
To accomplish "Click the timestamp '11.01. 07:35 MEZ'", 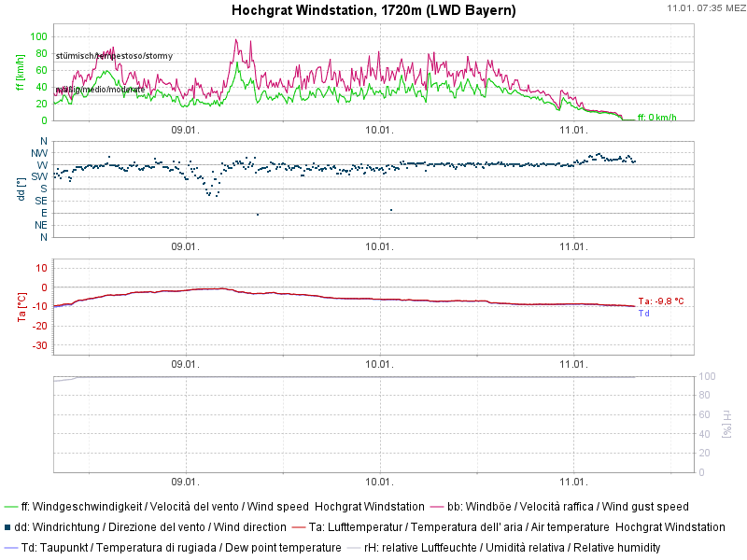I will click(x=705, y=8).
